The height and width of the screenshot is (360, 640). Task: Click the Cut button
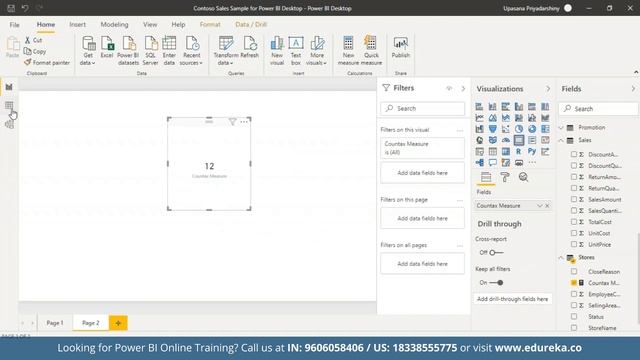tap(33, 40)
